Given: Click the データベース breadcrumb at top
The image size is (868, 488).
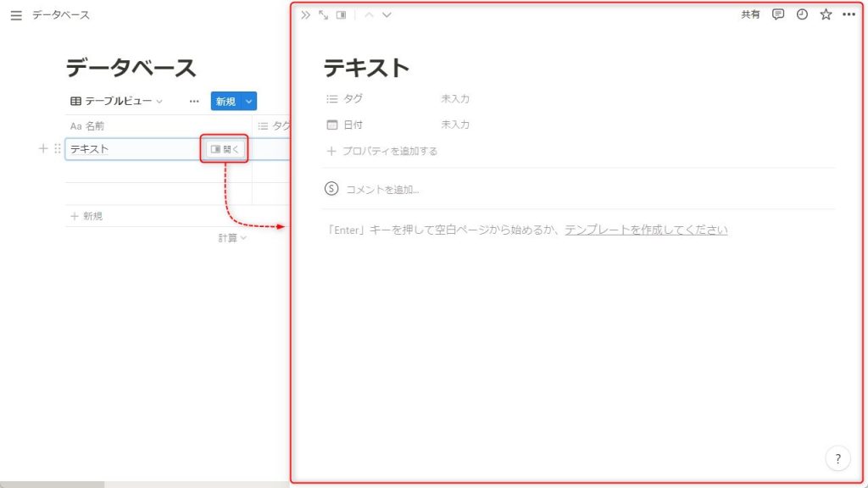Looking at the screenshot, I should 61,15.
